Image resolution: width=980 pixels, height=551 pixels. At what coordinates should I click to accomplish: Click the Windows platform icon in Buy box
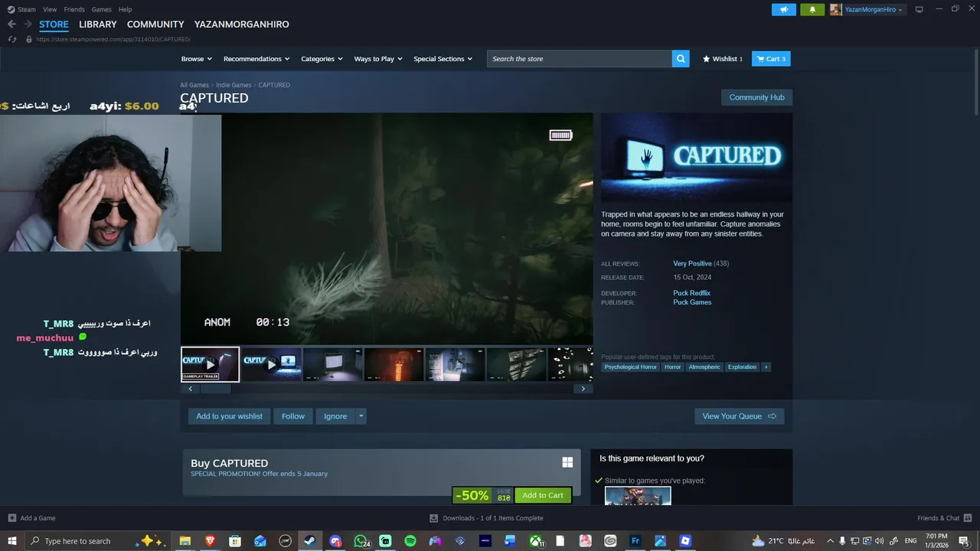point(567,462)
